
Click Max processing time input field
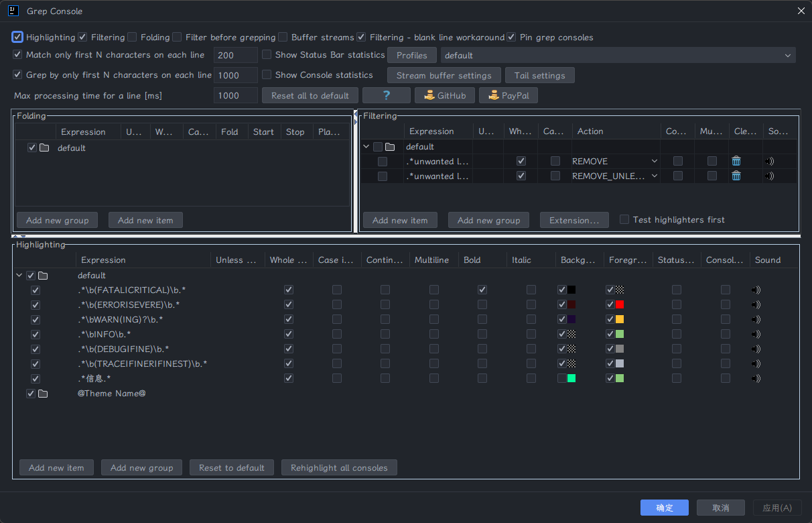tap(236, 95)
